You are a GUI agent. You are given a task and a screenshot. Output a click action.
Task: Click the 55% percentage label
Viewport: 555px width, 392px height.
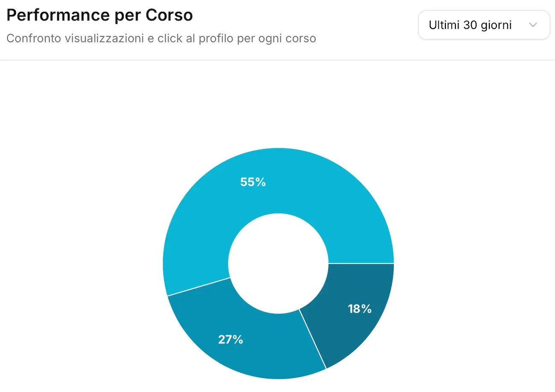[x=253, y=182]
